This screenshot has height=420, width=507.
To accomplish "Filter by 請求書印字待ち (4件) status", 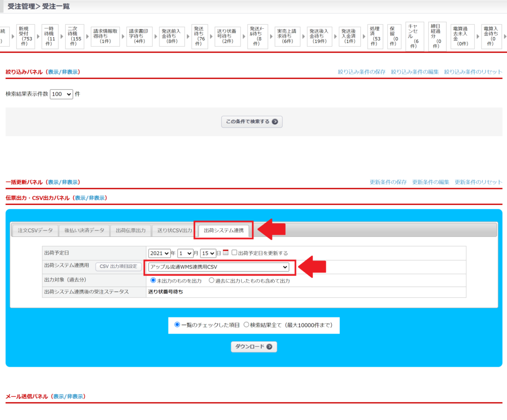I will point(139,36).
